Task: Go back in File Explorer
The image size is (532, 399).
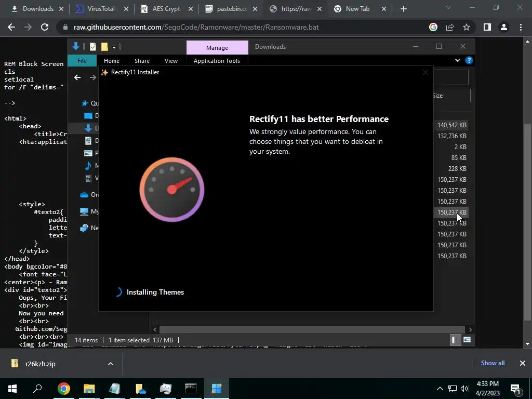Action: click(77, 77)
